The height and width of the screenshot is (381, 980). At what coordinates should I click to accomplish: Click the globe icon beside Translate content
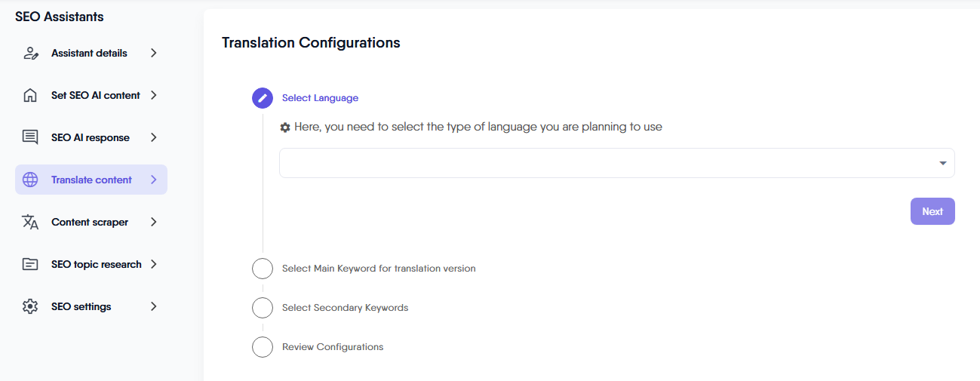pyautogui.click(x=30, y=180)
